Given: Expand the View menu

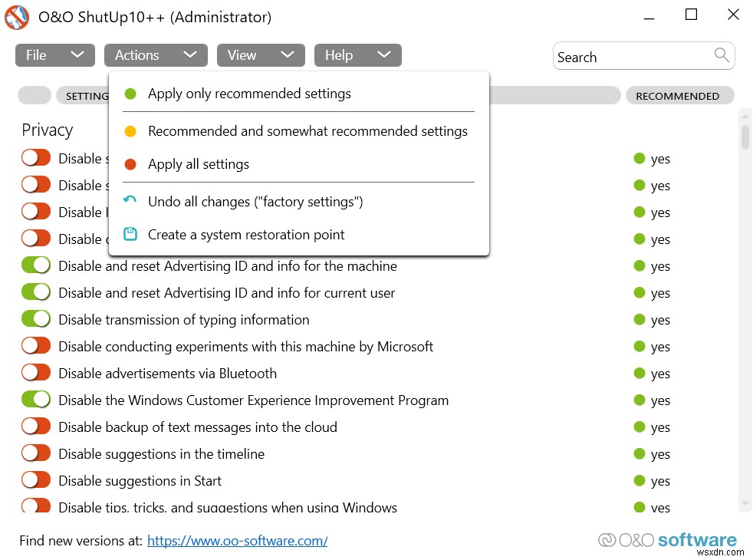Looking at the screenshot, I should 261,54.
